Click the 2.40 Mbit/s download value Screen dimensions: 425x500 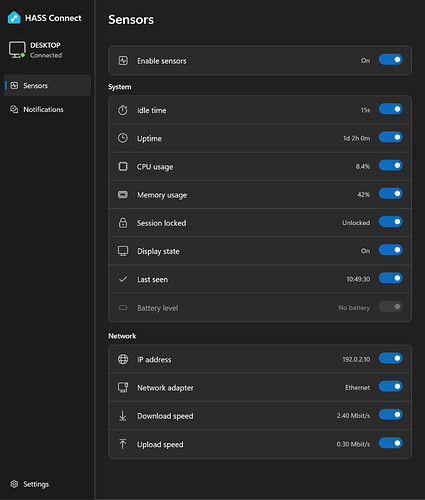tap(353, 416)
